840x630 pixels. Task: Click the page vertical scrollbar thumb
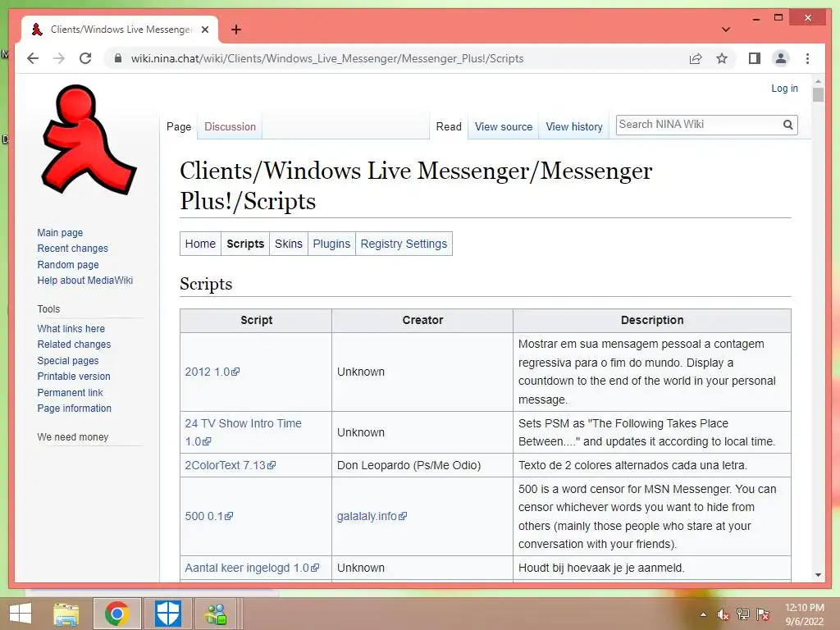(818, 95)
